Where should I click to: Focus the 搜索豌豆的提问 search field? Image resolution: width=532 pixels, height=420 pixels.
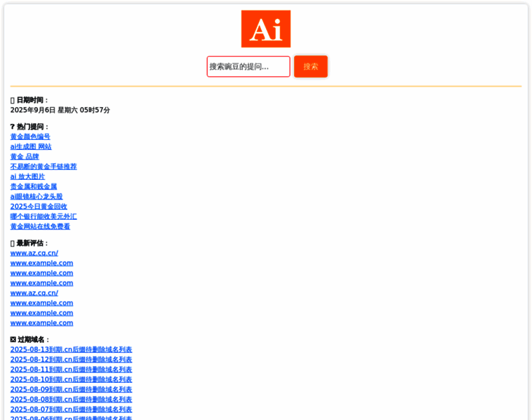pyautogui.click(x=248, y=66)
